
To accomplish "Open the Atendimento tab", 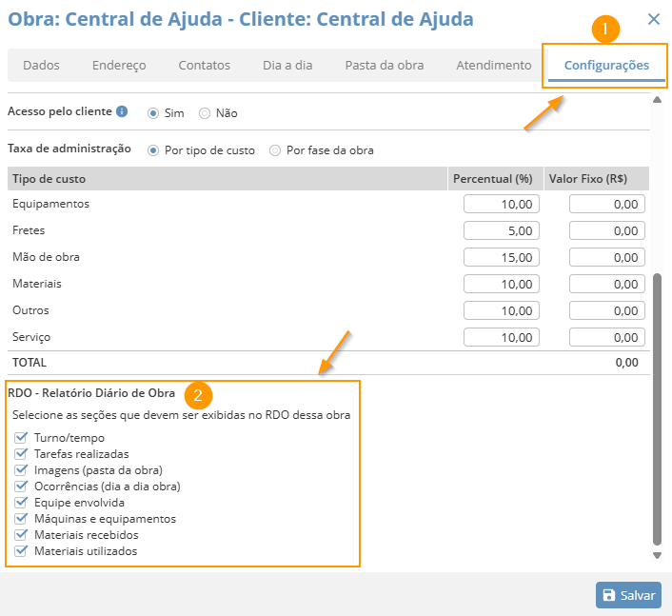I will coord(493,66).
